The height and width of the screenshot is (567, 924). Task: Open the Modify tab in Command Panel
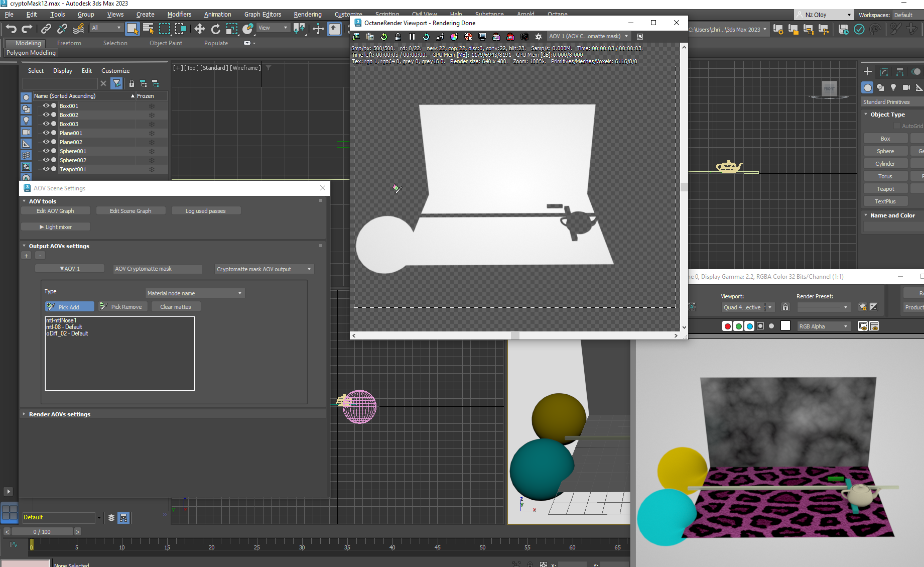[884, 72]
